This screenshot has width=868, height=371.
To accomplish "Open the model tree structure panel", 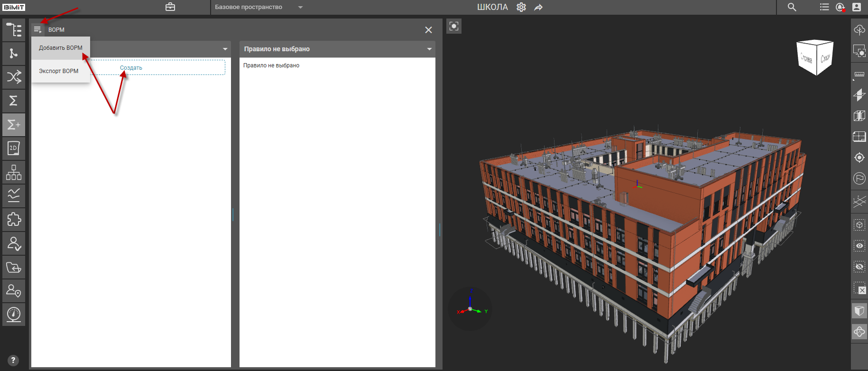I will [x=14, y=30].
